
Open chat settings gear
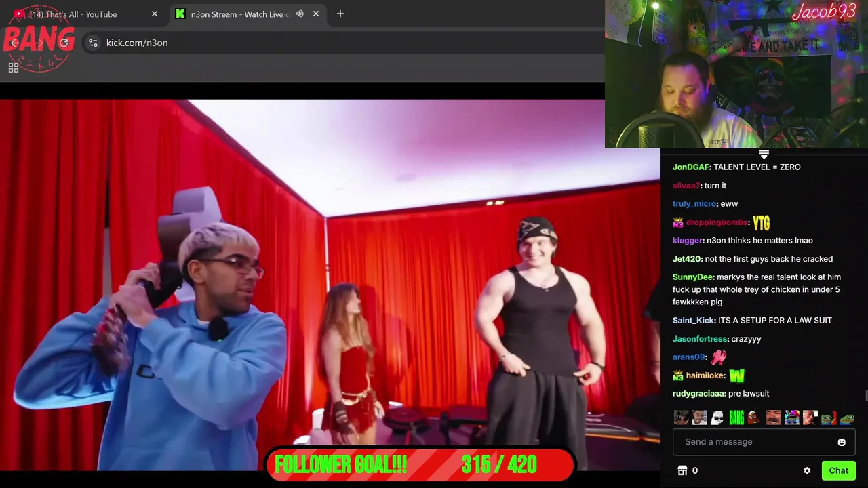coord(807,470)
